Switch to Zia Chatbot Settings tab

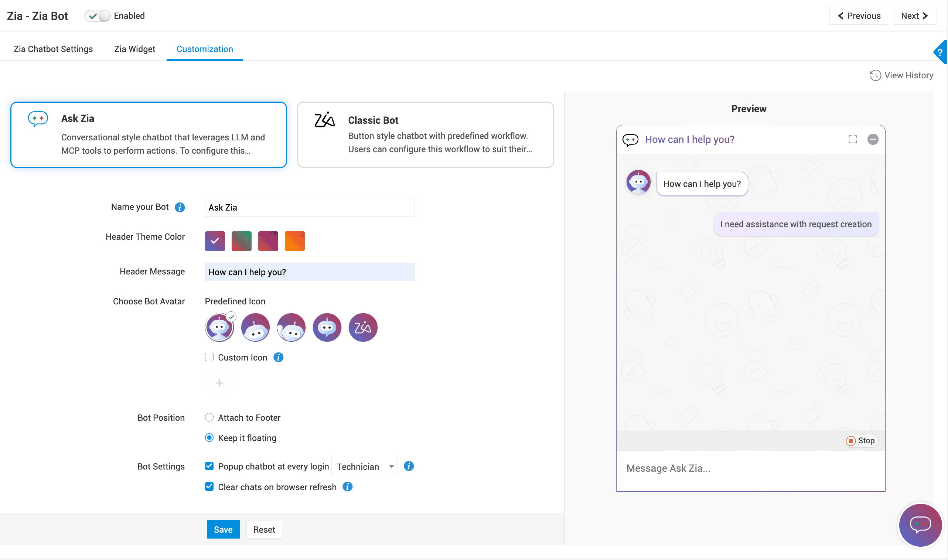53,49
